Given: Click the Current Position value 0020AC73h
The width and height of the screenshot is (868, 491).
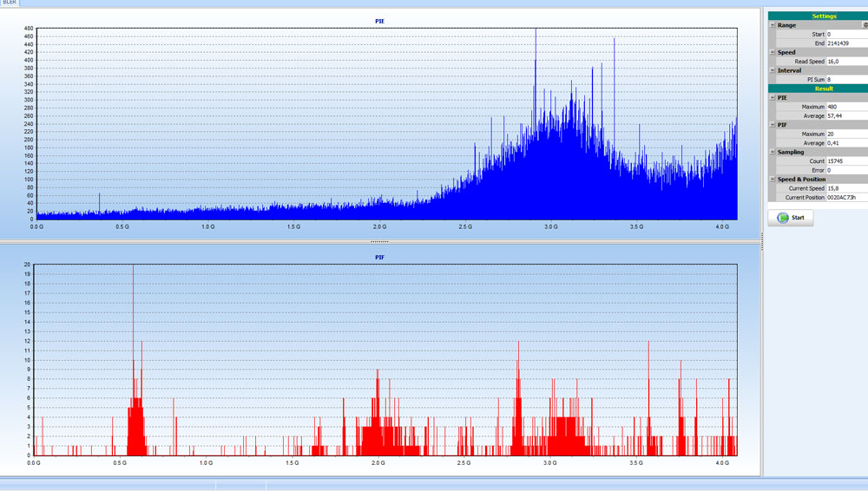Looking at the screenshot, I should [x=847, y=197].
